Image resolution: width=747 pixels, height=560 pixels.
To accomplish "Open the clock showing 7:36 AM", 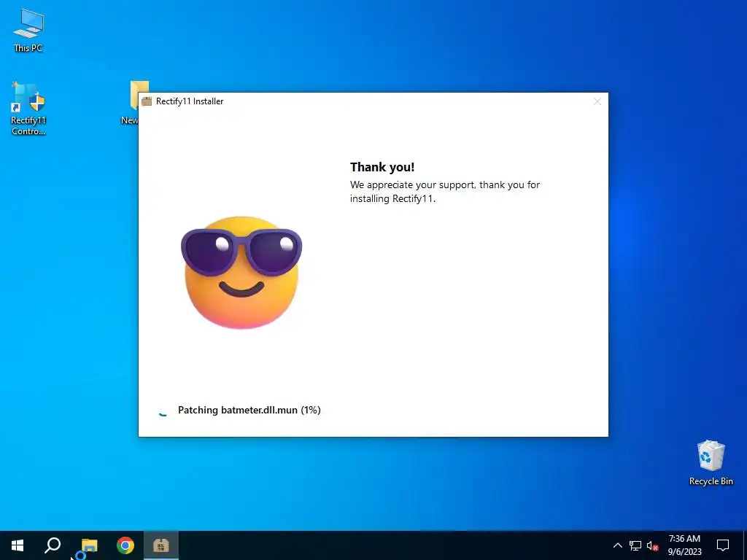I will coord(684,545).
